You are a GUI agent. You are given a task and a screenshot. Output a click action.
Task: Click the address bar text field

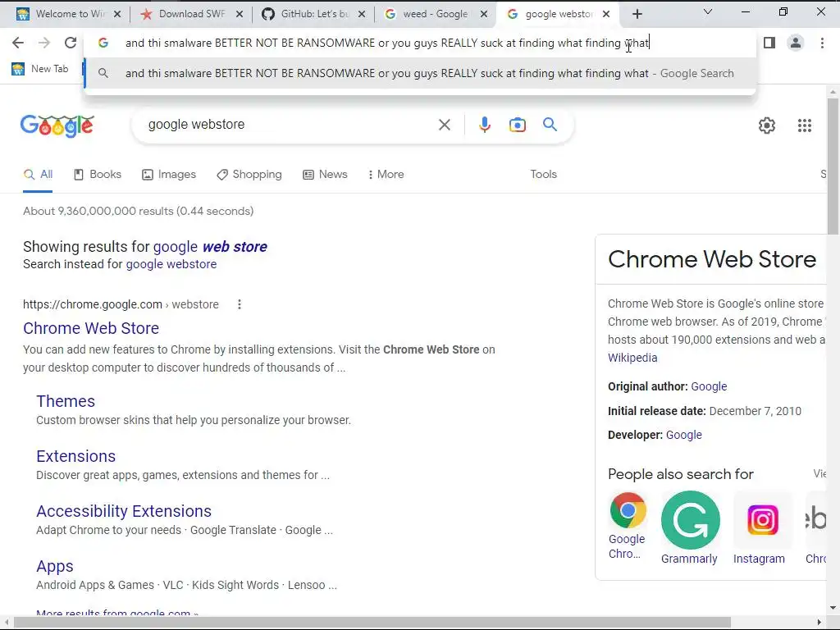point(420,43)
